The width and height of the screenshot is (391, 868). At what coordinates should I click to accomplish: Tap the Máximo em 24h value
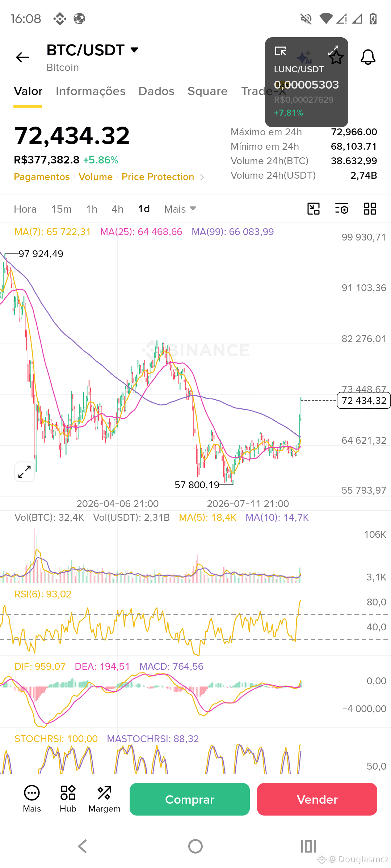[x=354, y=132]
